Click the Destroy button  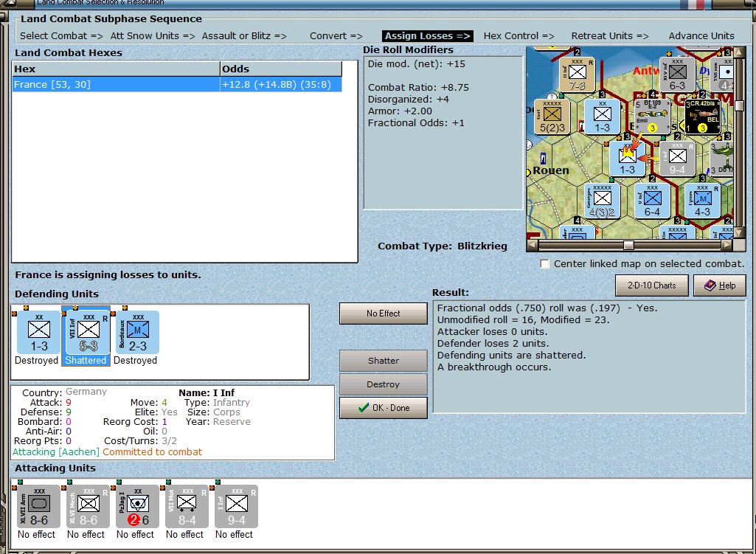point(384,384)
